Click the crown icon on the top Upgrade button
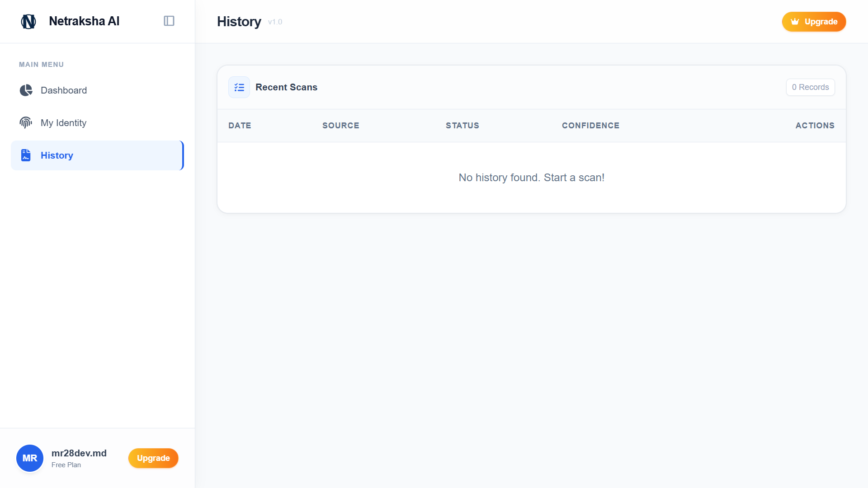The image size is (868, 488). (x=795, y=22)
